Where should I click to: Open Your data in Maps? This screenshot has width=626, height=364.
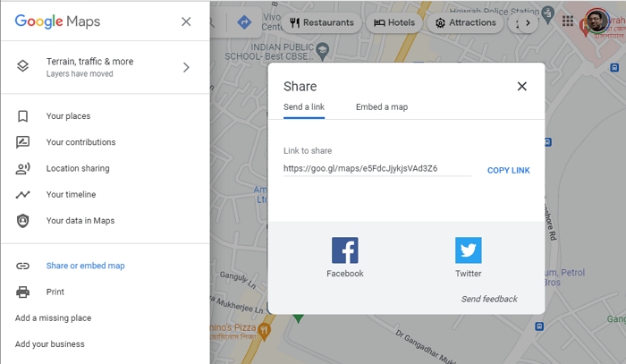80,221
